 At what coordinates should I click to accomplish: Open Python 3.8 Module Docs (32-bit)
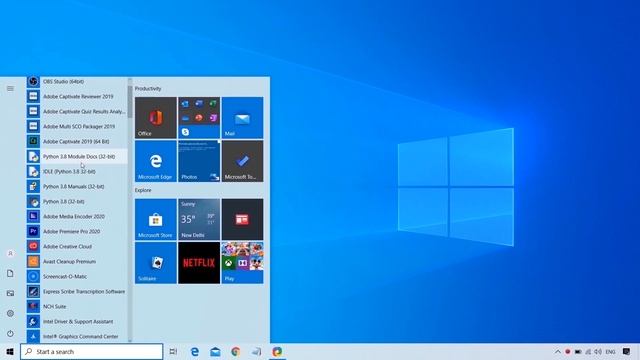77,156
